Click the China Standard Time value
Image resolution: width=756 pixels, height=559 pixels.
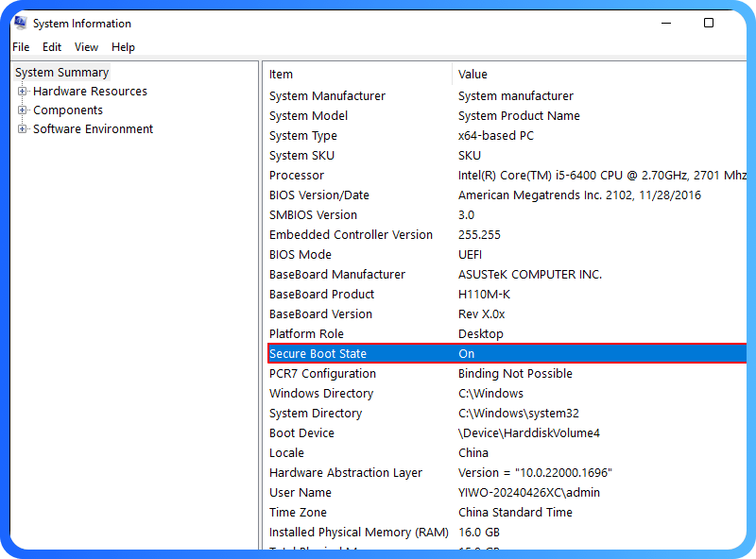(x=515, y=512)
